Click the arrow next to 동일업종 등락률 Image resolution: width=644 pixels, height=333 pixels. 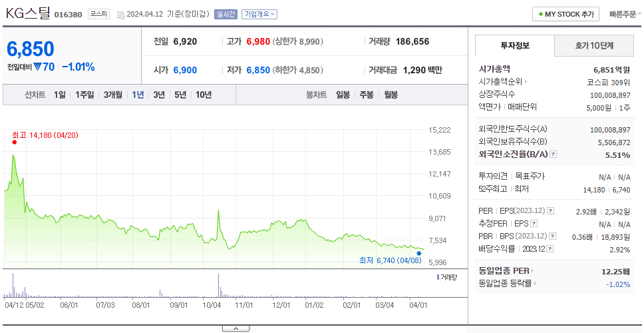(535, 283)
